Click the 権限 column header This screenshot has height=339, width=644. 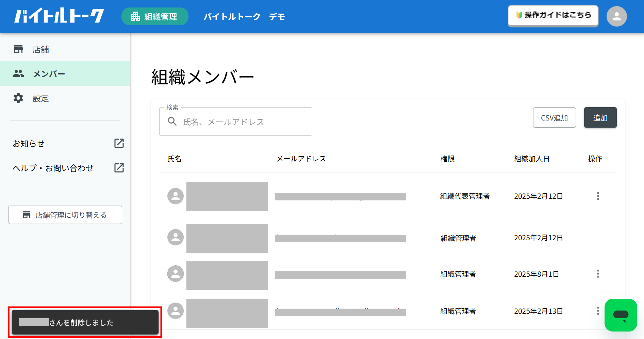click(x=447, y=159)
